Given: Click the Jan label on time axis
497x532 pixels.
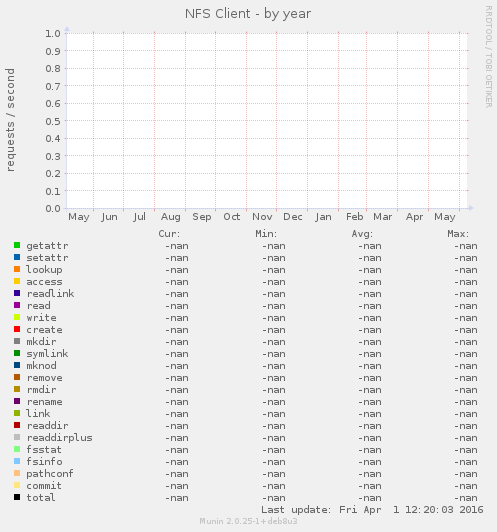Looking at the screenshot, I should [323, 216].
